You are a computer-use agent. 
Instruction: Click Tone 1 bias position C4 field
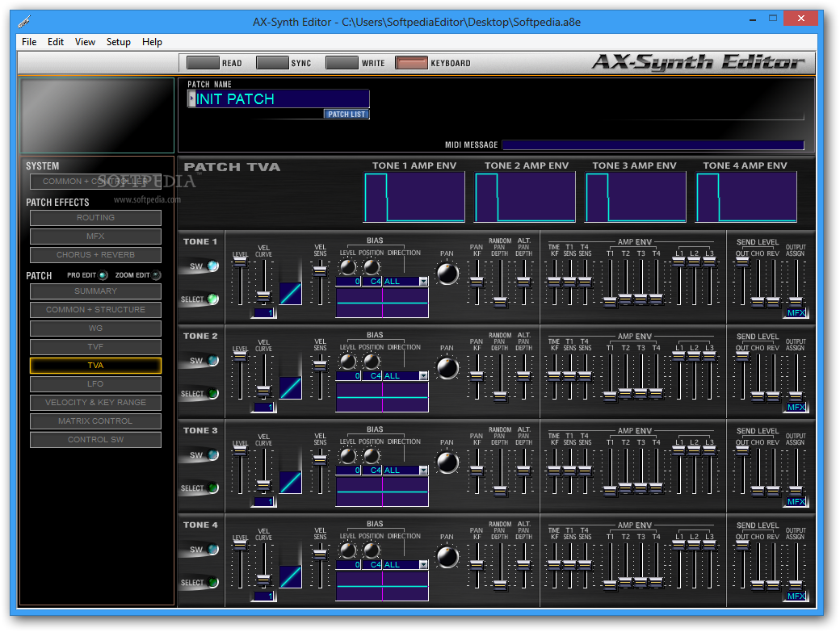point(371,282)
